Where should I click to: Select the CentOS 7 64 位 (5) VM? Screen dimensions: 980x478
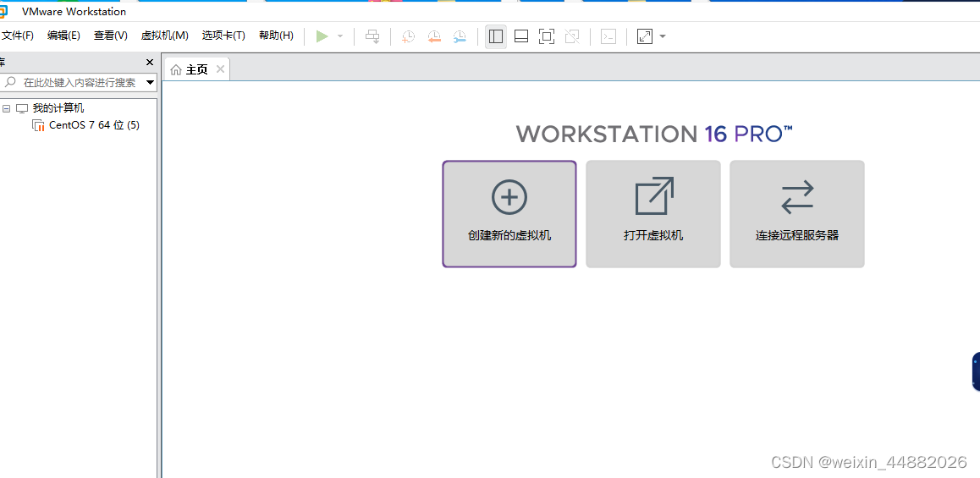95,125
